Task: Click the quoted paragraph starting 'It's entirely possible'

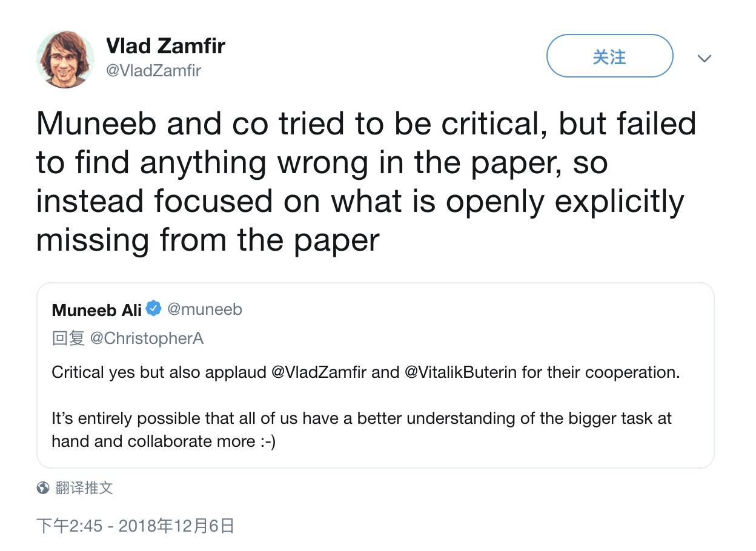Action: 362,429
